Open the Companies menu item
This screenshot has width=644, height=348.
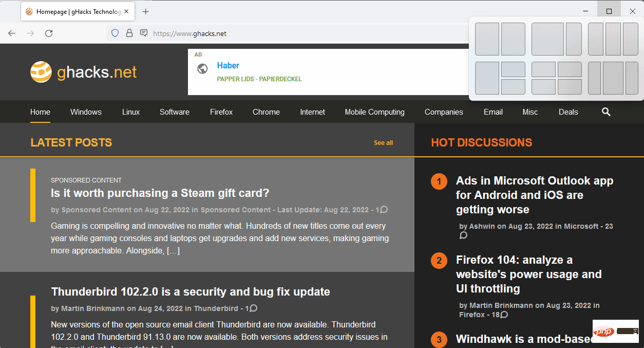[444, 112]
